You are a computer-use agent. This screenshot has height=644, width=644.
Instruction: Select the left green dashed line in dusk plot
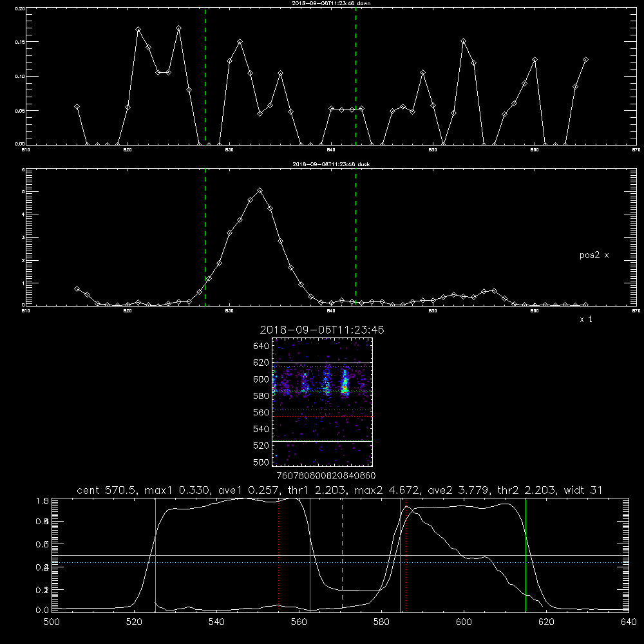click(205, 238)
